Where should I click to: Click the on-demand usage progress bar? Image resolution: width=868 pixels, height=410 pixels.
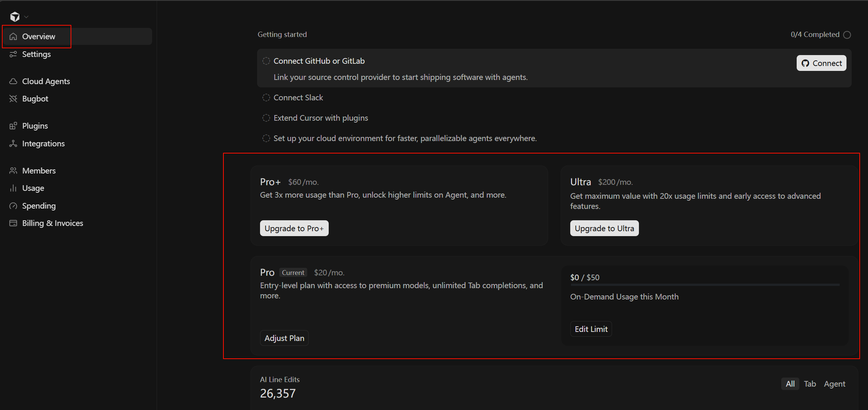[x=705, y=285]
